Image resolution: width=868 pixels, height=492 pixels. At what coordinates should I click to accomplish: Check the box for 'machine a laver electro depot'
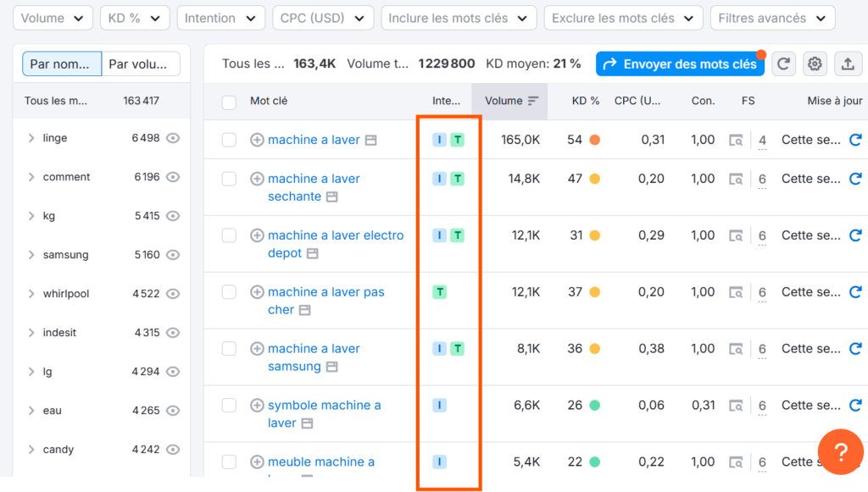click(229, 235)
